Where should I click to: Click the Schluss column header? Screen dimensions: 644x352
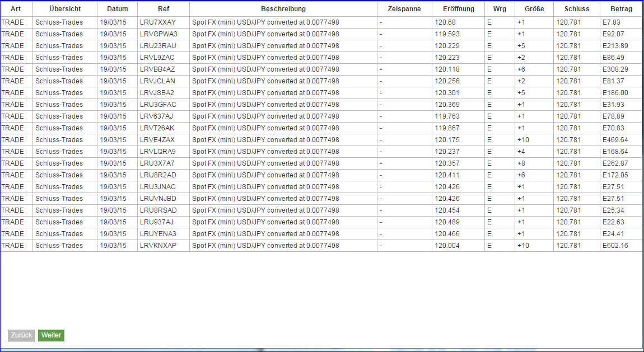point(577,8)
